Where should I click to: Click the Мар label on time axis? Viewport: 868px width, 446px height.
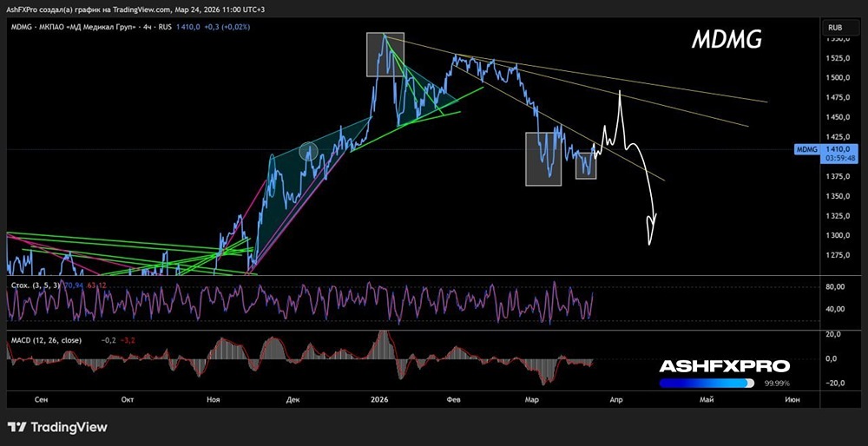pyautogui.click(x=531, y=399)
